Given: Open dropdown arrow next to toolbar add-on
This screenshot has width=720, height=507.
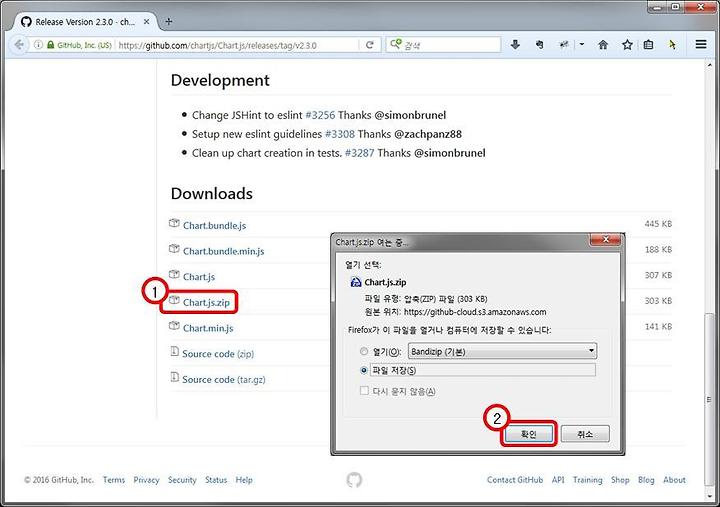Looking at the screenshot, I should (582, 45).
